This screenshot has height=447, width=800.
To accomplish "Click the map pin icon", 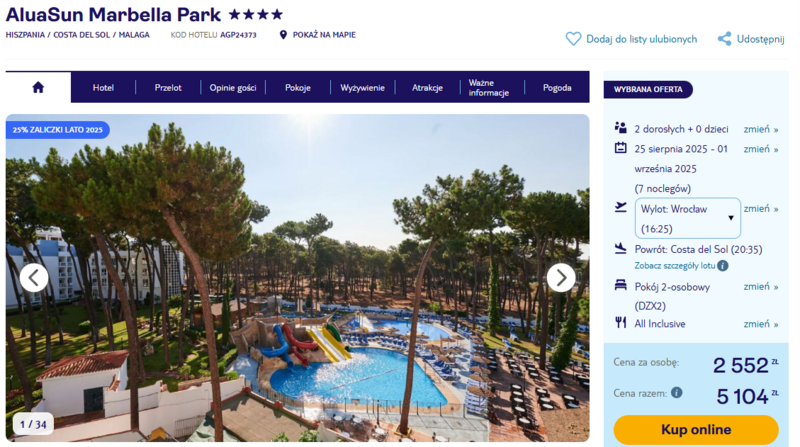I will click(283, 35).
